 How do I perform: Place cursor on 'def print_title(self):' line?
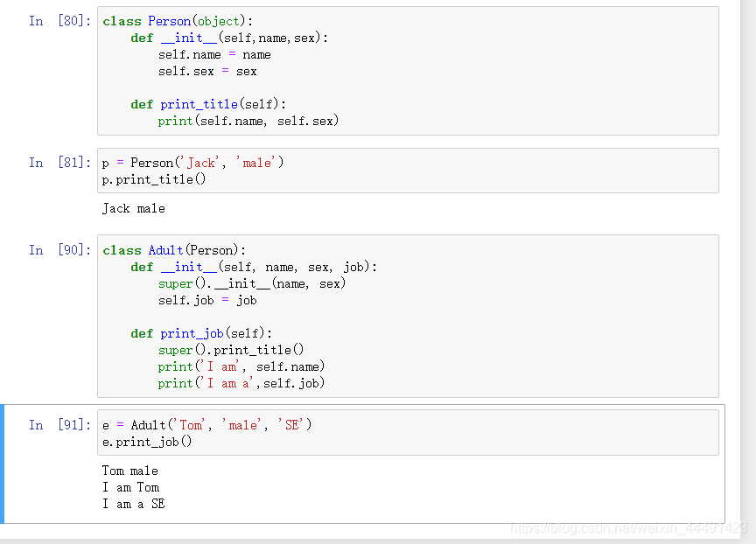pyautogui.click(x=208, y=104)
